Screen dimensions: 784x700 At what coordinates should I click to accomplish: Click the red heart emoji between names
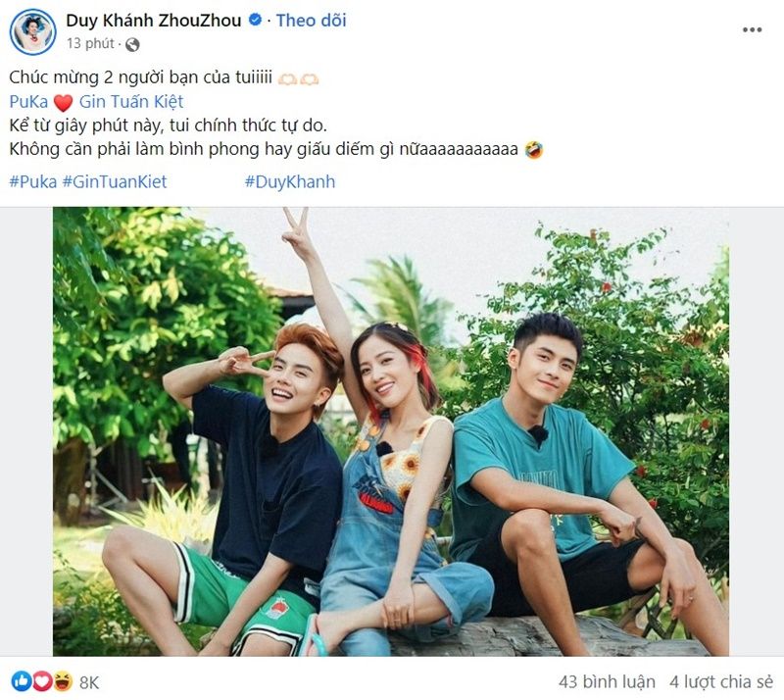(63, 103)
